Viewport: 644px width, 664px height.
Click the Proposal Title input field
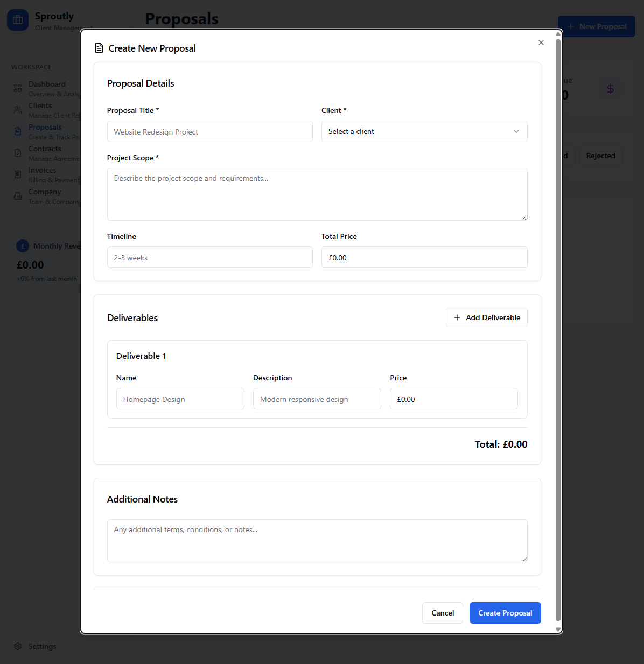(209, 131)
